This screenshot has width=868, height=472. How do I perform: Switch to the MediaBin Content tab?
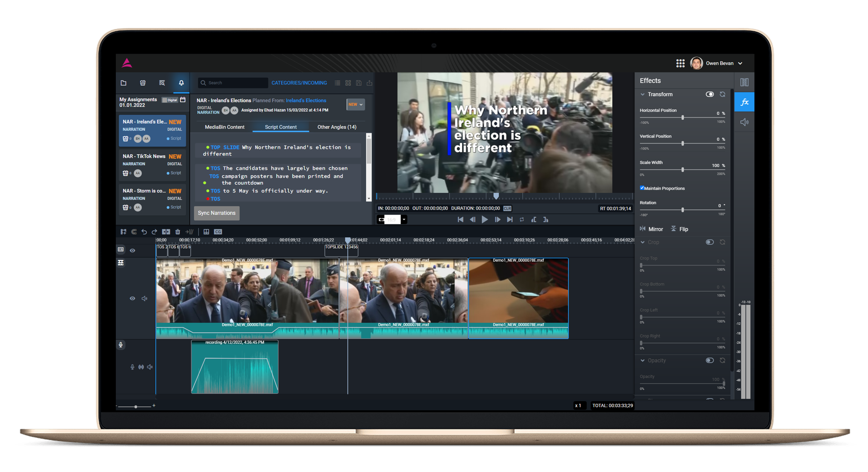[224, 127]
